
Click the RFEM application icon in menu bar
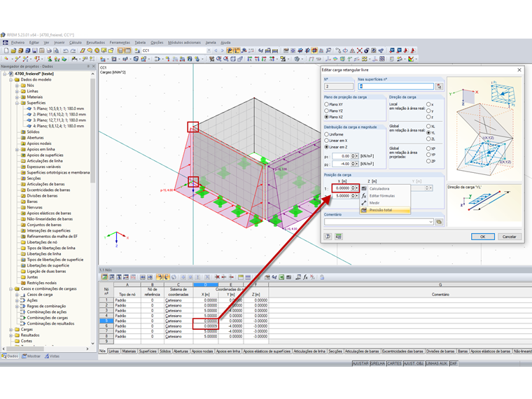[x=6, y=43]
